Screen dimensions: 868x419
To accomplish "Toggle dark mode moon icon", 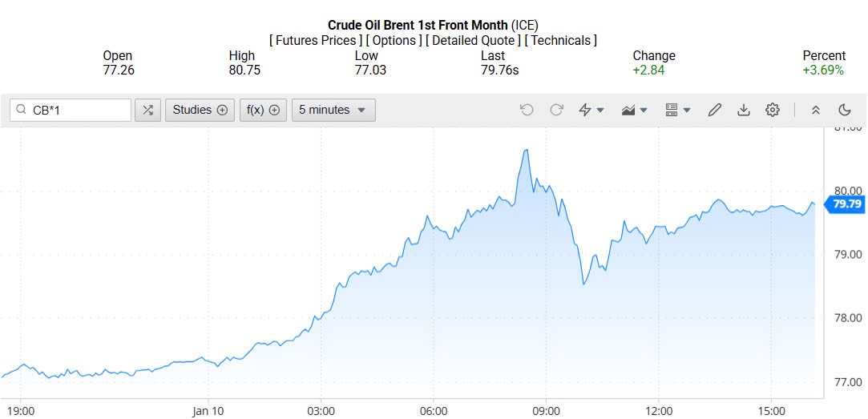I will (844, 110).
